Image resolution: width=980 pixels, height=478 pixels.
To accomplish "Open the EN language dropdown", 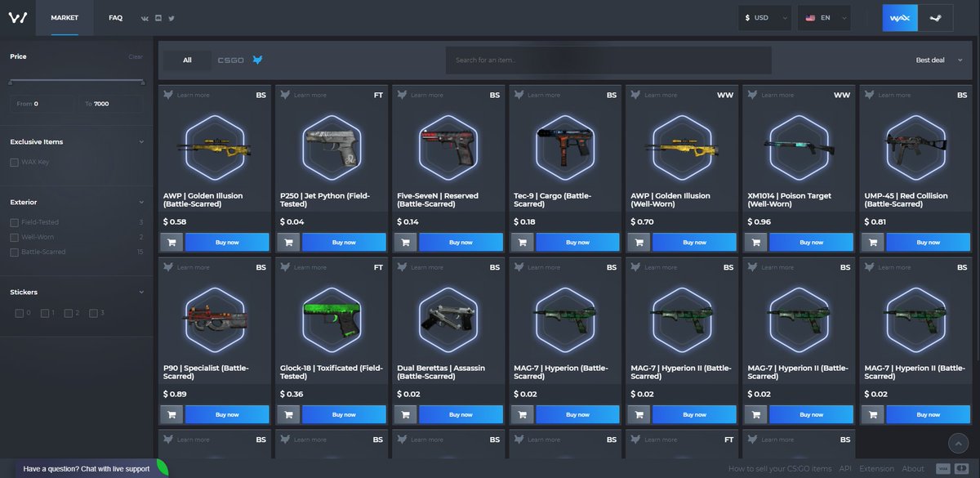I will pyautogui.click(x=823, y=18).
